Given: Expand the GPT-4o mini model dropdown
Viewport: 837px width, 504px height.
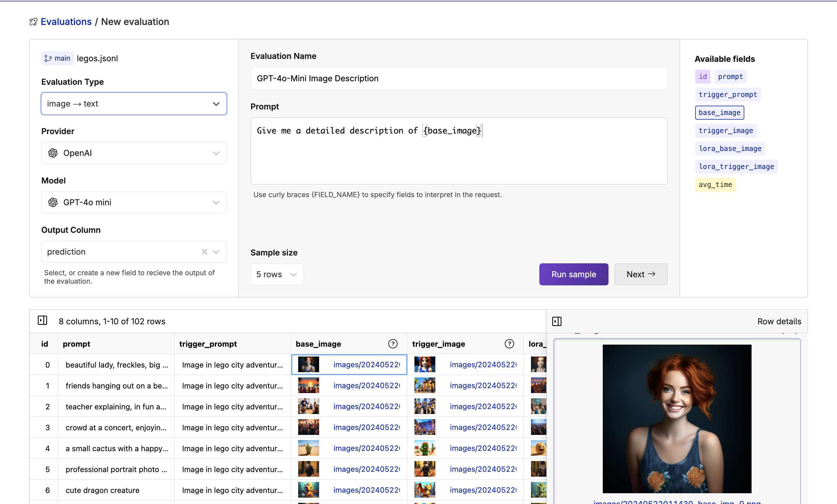Looking at the screenshot, I should [x=216, y=203].
